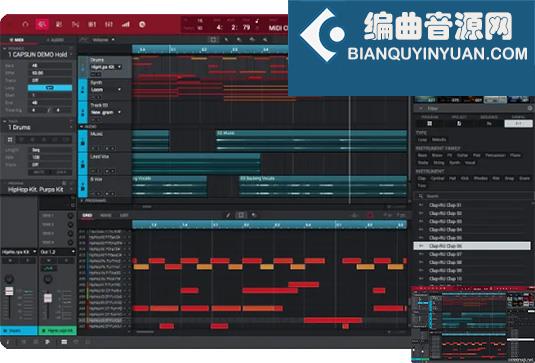The width and height of the screenshot is (535, 363).
Task: Click the blue track icon of Lead Vox track
Action: coord(83,163)
